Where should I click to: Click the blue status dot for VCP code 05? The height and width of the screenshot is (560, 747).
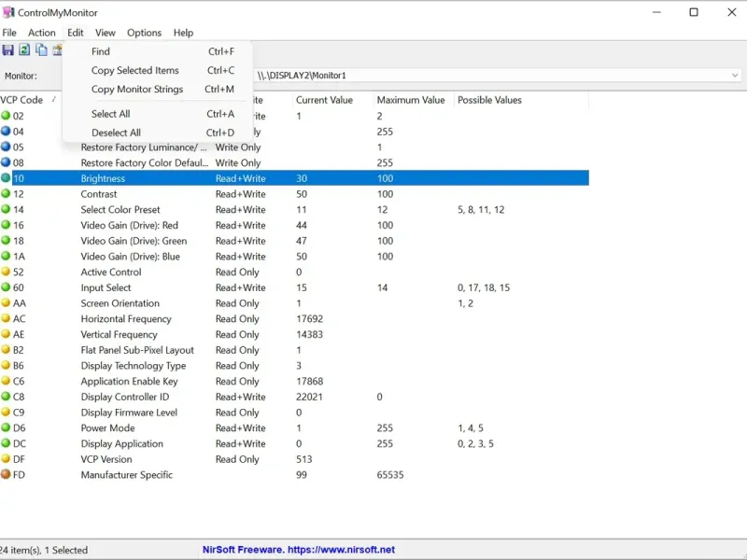(x=6, y=147)
